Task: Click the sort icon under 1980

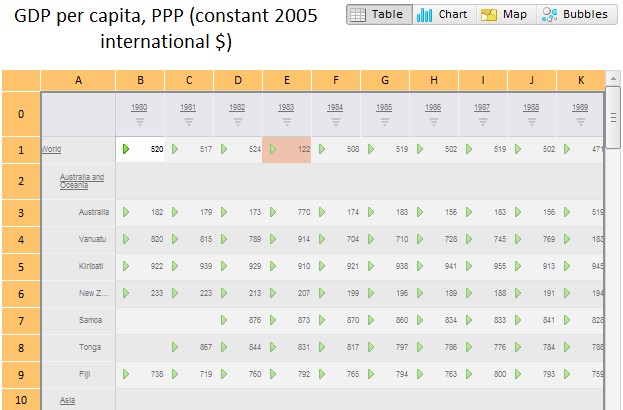Action: pyautogui.click(x=140, y=121)
